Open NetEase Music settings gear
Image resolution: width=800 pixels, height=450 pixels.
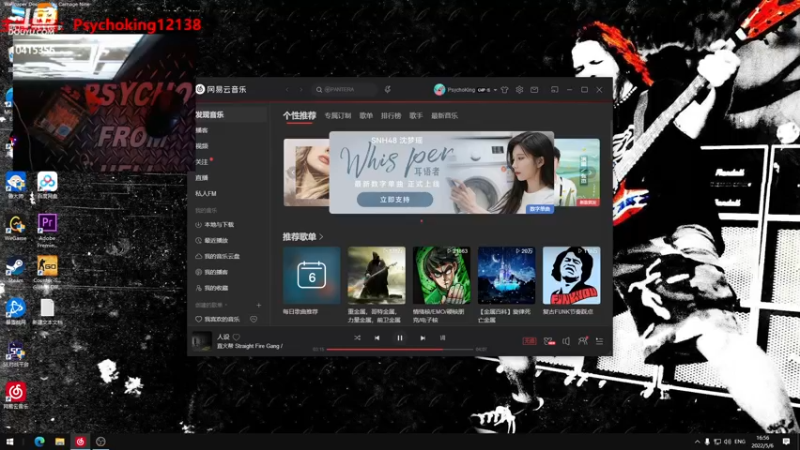[519, 90]
